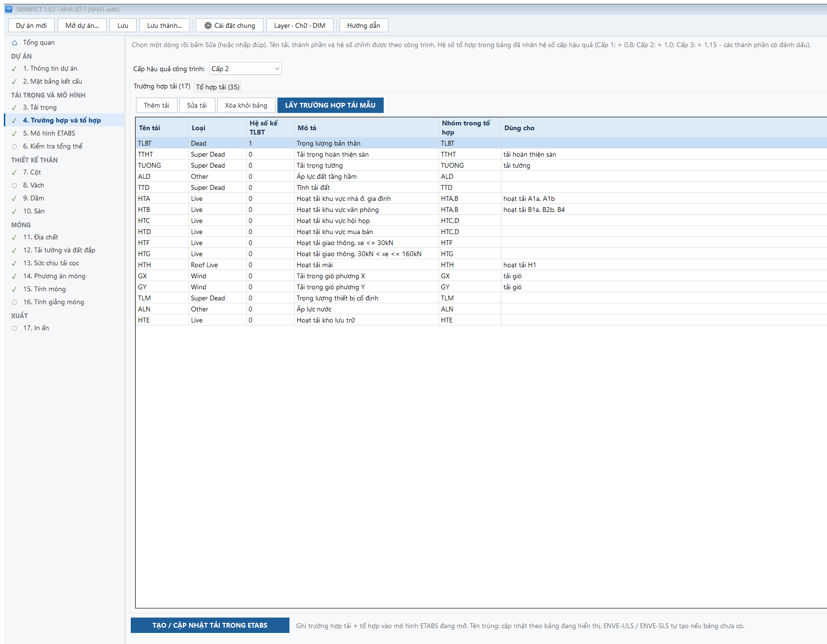827x644 pixels.
Task: Click Xóa khỏi bảng button
Action: coord(246,105)
